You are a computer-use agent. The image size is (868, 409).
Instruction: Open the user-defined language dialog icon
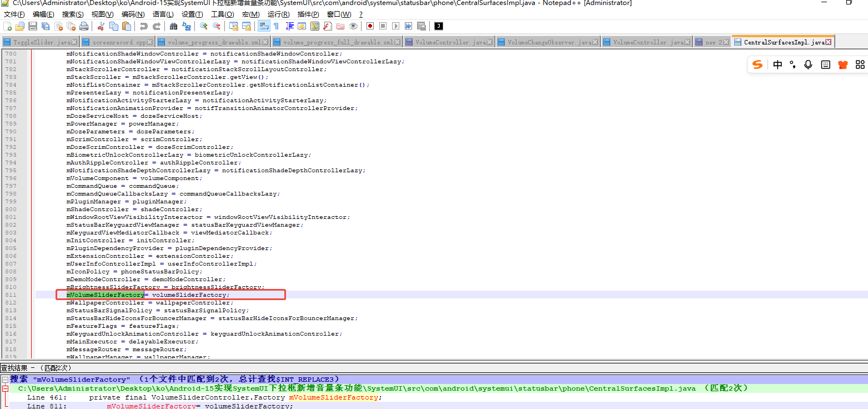pos(302,26)
